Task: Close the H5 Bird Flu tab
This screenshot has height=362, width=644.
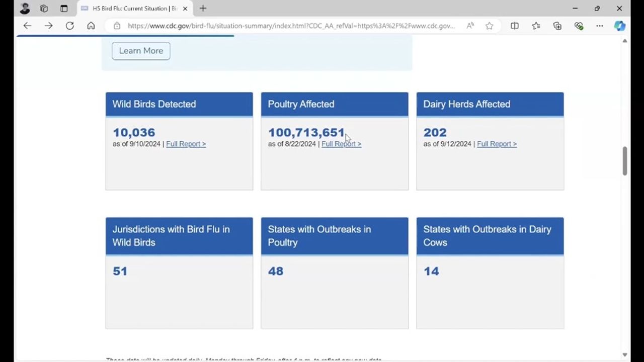Action: click(x=185, y=9)
